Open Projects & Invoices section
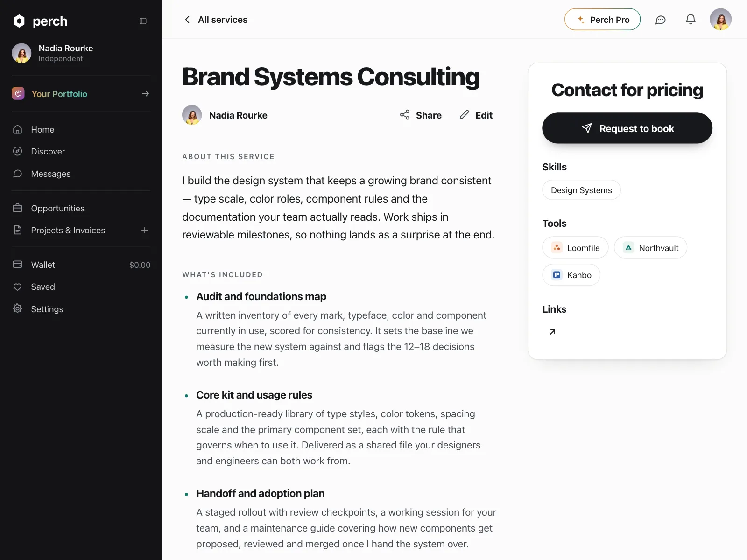Viewport: 747px width, 560px height. click(68, 231)
